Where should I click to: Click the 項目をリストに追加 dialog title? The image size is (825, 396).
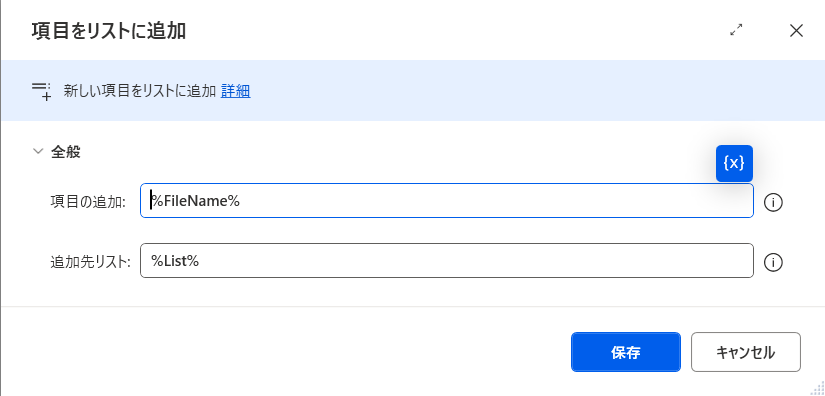(x=108, y=31)
